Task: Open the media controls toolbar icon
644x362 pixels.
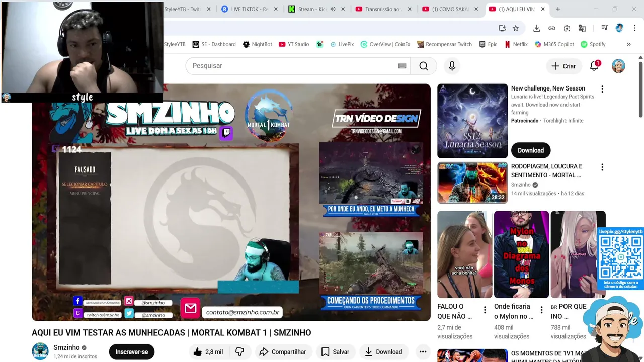Action: pos(604,28)
